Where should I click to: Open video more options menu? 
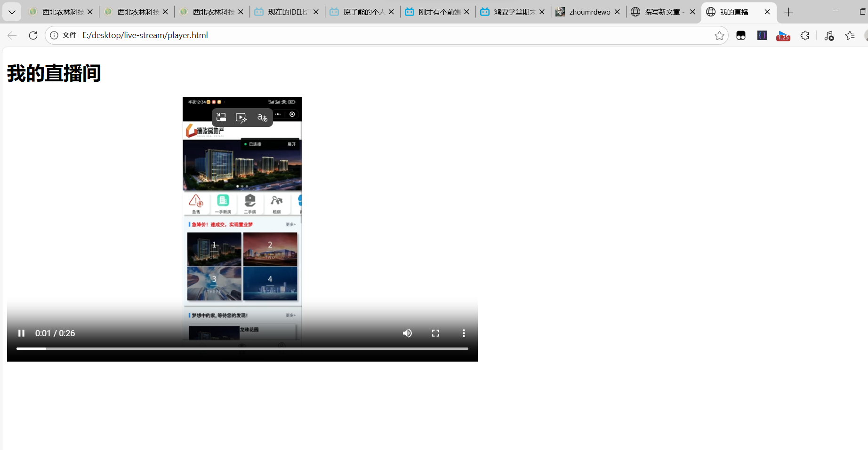point(464,333)
